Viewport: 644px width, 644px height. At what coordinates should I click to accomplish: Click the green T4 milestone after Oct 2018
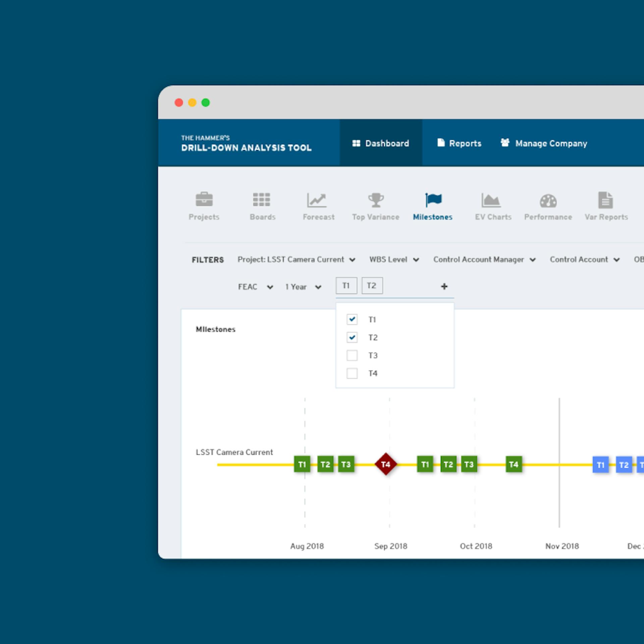(514, 464)
